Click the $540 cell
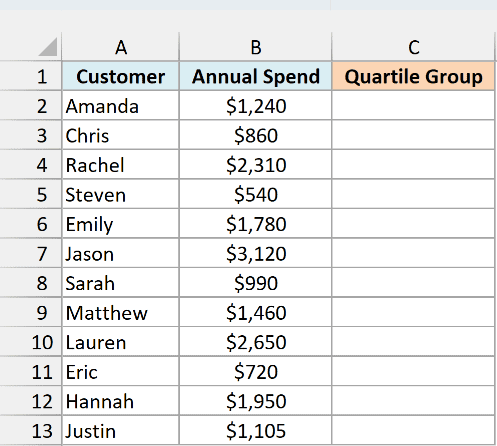497x446 pixels. tap(255, 194)
